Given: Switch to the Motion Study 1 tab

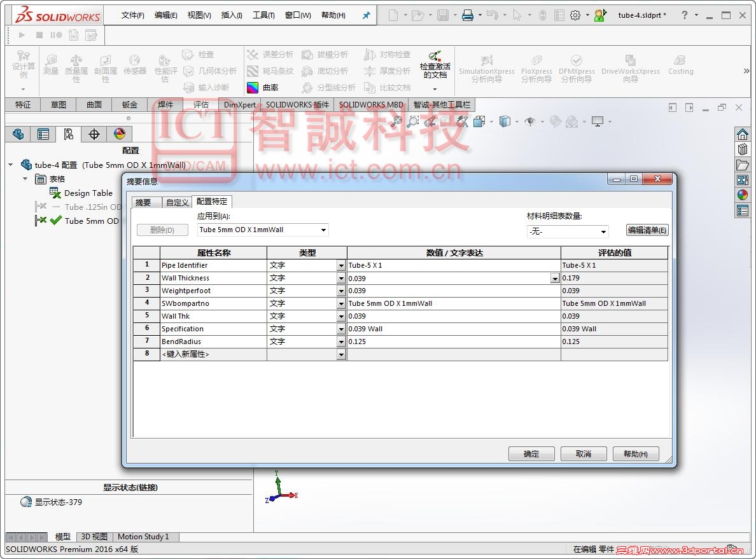Looking at the screenshot, I should [x=143, y=537].
